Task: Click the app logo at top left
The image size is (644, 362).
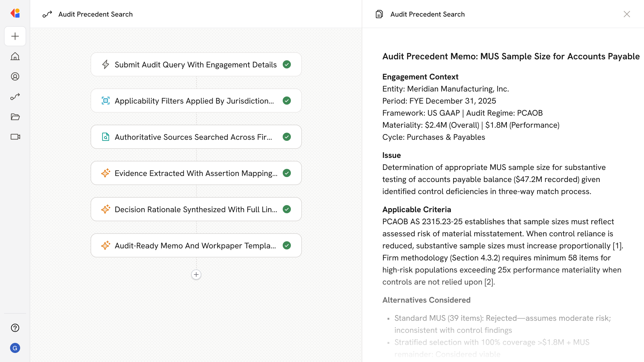Action: 15,13
